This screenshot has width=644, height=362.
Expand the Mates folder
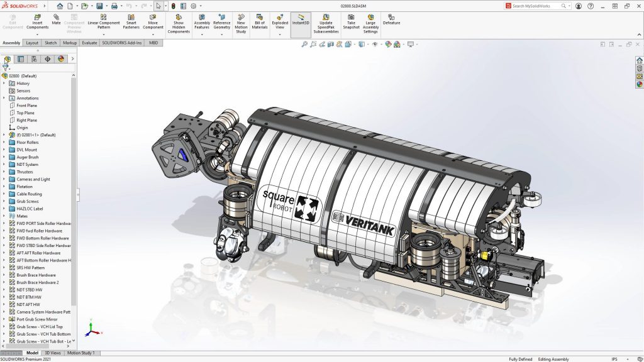[4, 216]
